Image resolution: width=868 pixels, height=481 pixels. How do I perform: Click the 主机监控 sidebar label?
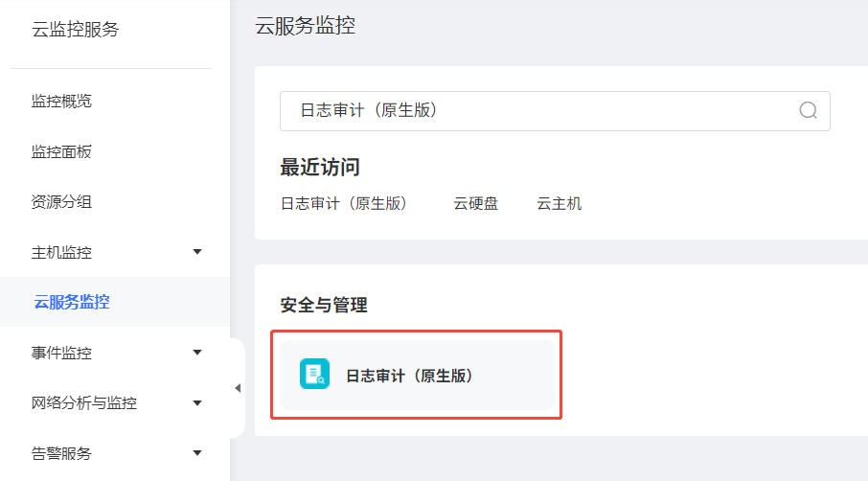(61, 252)
